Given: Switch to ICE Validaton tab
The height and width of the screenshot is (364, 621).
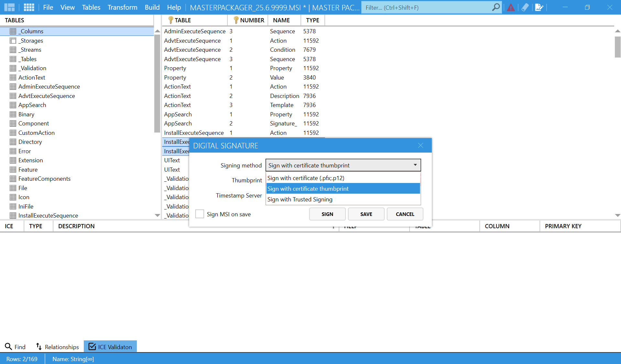Looking at the screenshot, I should pyautogui.click(x=110, y=347).
